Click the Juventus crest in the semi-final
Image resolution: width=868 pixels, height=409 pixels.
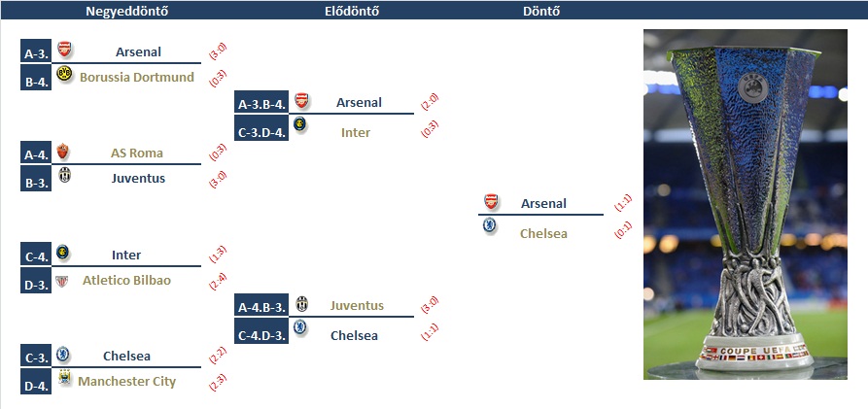pos(301,304)
